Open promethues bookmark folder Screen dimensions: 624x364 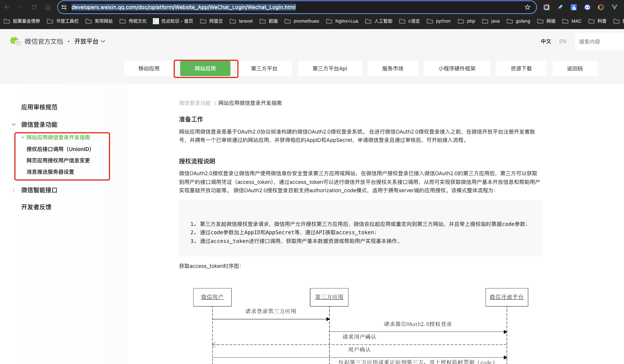pos(302,21)
